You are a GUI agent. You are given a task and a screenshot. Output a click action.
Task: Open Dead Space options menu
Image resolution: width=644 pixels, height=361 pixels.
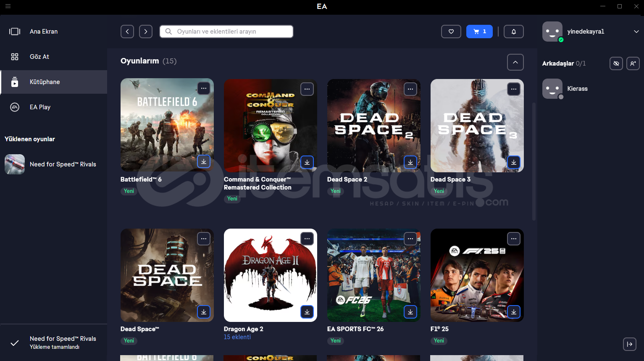coord(204,239)
